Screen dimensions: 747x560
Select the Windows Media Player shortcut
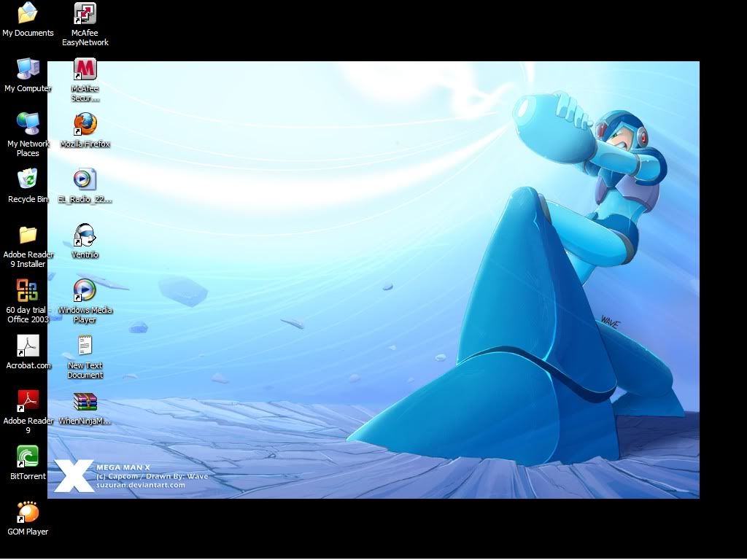(x=85, y=290)
